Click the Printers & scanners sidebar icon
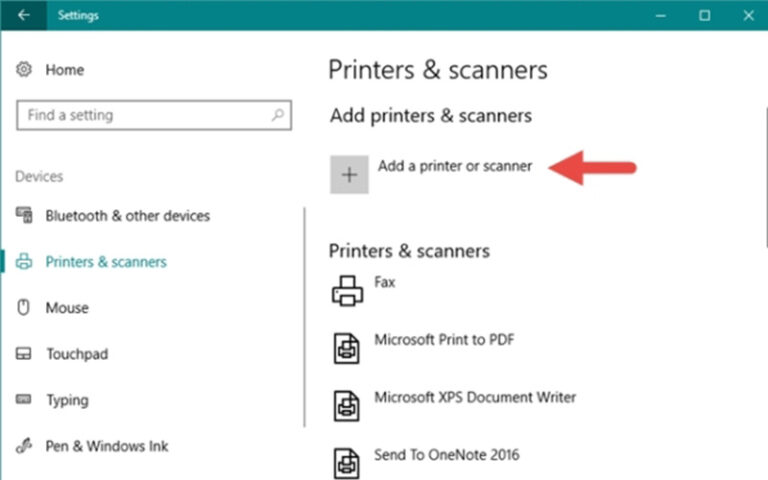 tap(24, 262)
